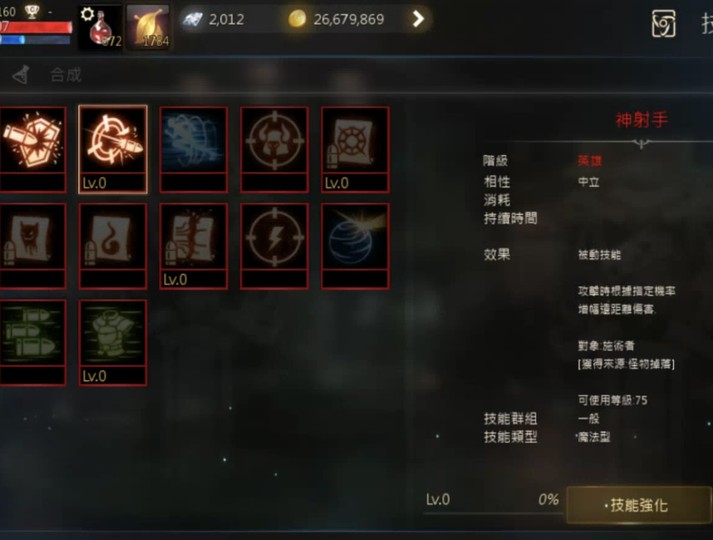Select the demon face scroll skill
The image size is (713, 540).
[32, 246]
